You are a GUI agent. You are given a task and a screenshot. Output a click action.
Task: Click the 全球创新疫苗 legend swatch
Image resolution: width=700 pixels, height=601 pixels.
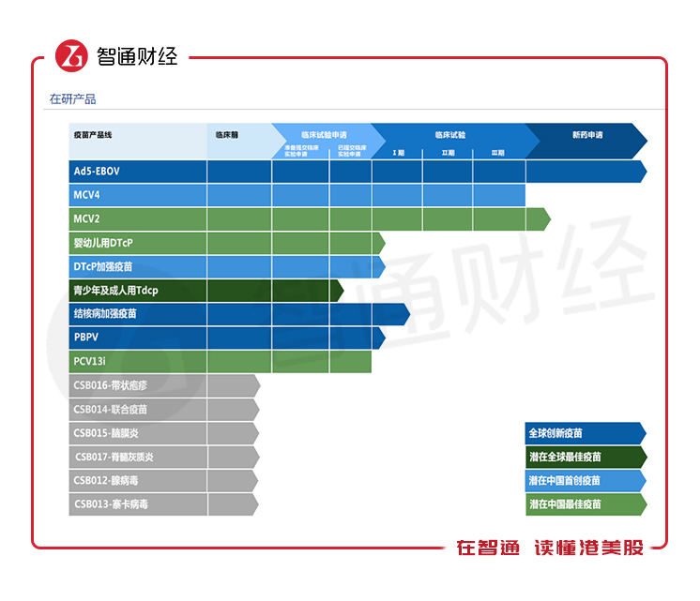(586, 433)
